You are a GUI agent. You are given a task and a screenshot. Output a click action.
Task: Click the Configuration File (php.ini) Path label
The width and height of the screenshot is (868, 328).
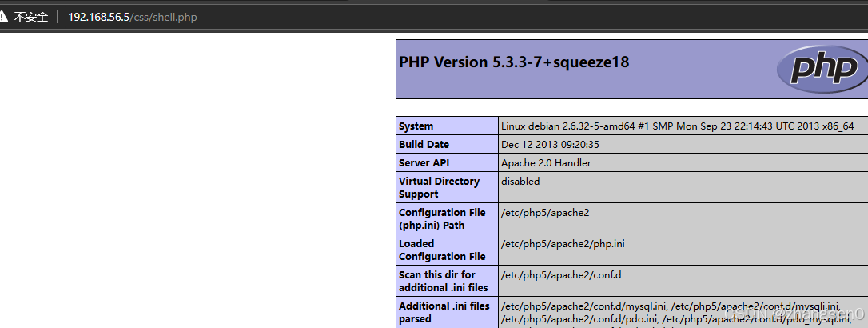448,218
